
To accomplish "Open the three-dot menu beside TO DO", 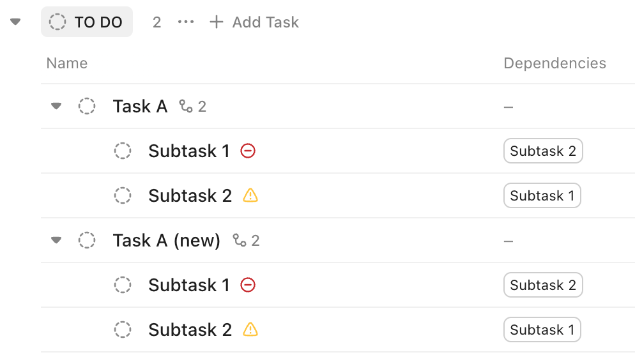I will (186, 22).
